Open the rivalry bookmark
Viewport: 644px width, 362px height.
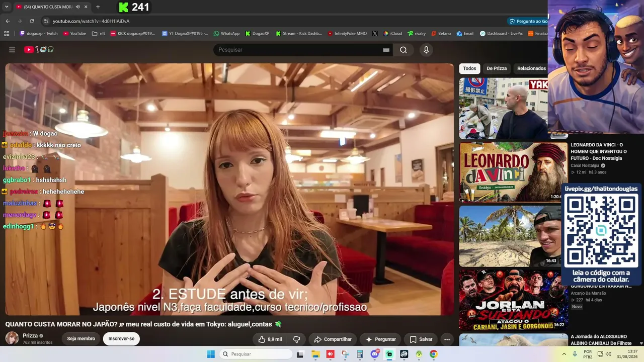[x=417, y=34]
